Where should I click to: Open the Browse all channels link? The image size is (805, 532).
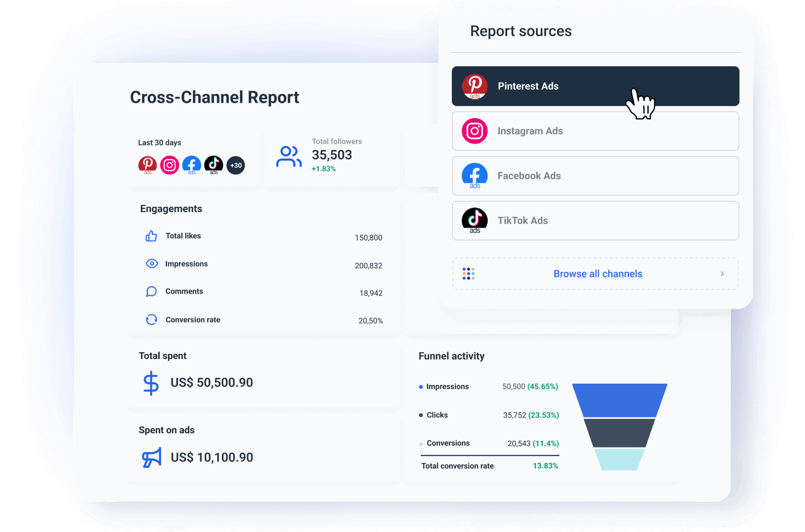pos(597,273)
